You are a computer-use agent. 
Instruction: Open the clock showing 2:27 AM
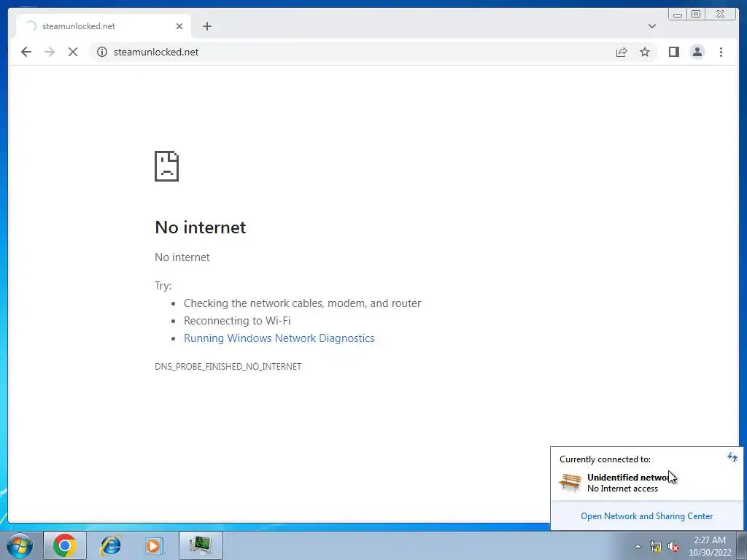(x=710, y=546)
